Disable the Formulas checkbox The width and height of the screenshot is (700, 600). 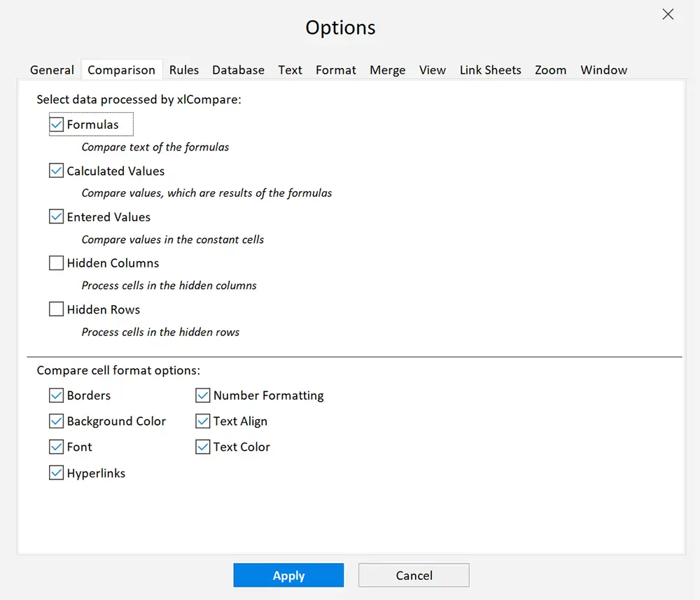pos(56,123)
